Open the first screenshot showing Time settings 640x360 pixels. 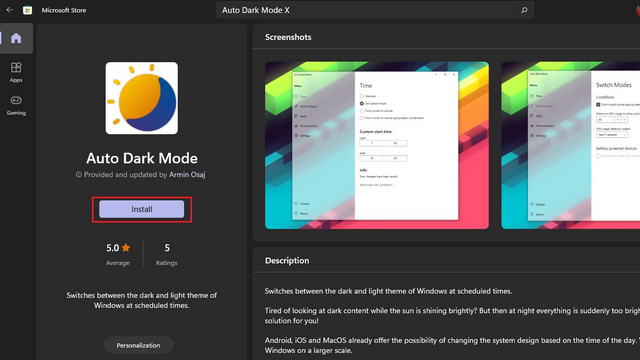coord(377,145)
